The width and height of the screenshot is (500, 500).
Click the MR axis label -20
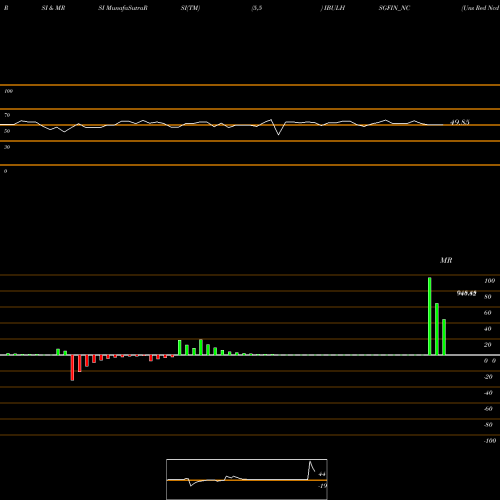click(x=488, y=377)
